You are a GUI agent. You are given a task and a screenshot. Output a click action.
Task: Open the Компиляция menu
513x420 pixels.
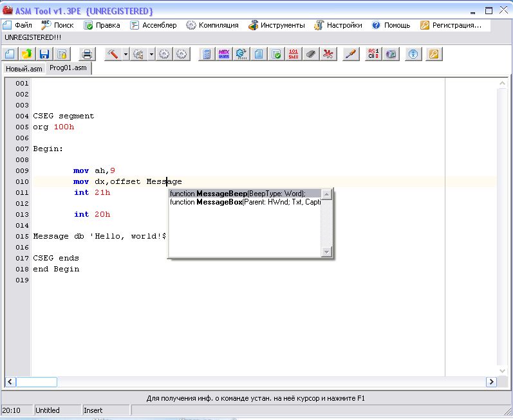pyautogui.click(x=212, y=25)
